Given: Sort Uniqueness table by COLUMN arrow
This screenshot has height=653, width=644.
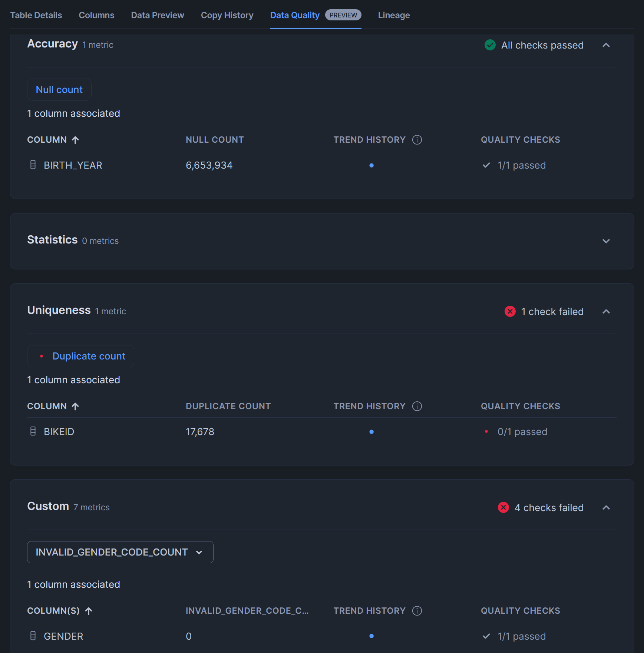Looking at the screenshot, I should coord(75,406).
